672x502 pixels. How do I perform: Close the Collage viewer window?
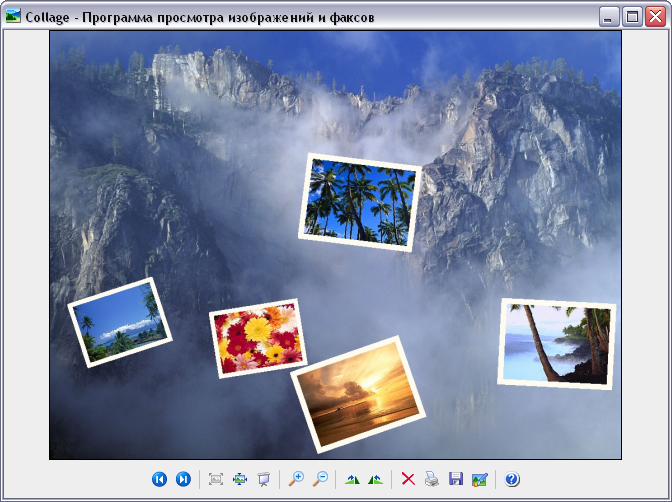(x=656, y=17)
